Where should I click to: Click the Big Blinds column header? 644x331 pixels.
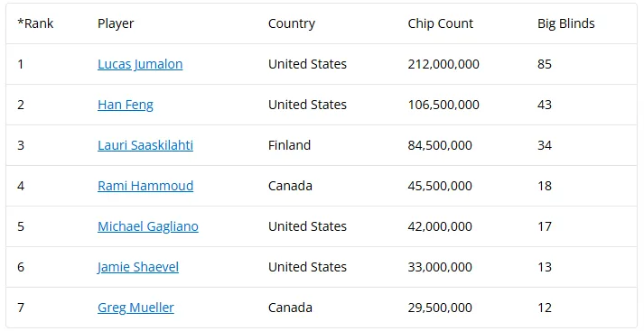566,23
